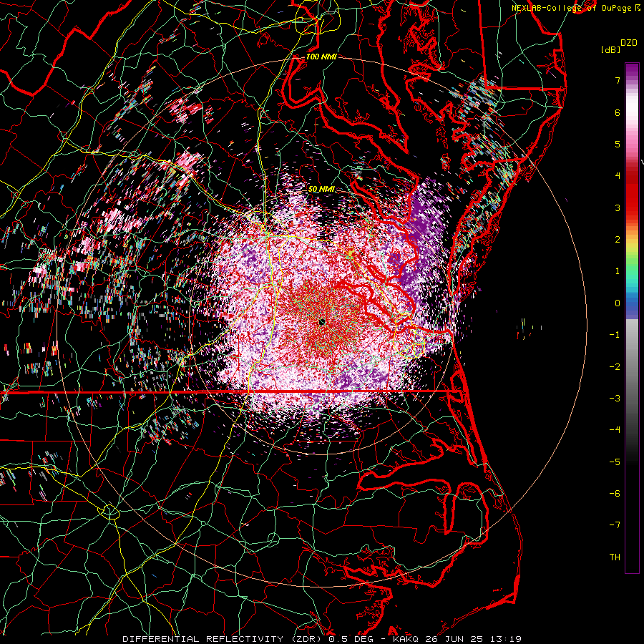This screenshot has width=644, height=644.
Task: Click the TH threshold label on the color scale
Action: pyautogui.click(x=615, y=557)
